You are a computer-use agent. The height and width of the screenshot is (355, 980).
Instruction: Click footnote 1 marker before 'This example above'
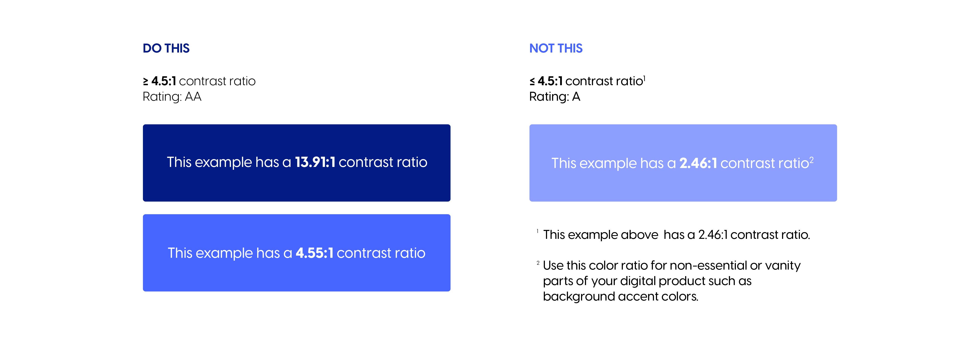click(537, 231)
